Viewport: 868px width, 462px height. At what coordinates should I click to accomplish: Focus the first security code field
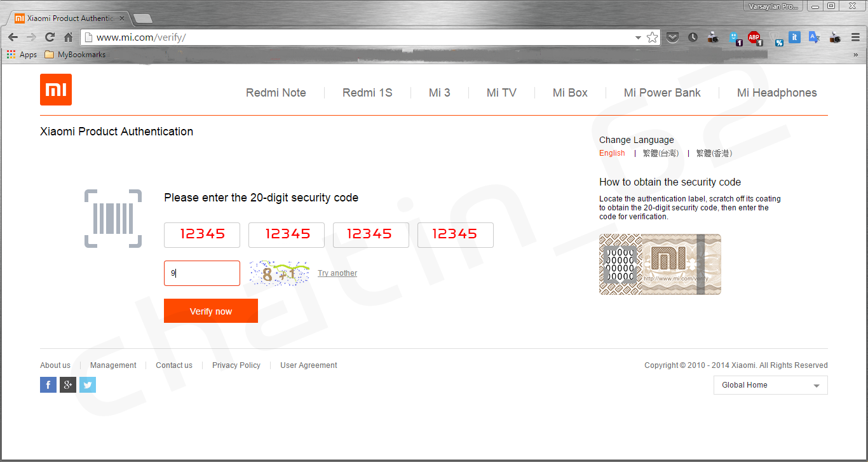tap(202, 235)
